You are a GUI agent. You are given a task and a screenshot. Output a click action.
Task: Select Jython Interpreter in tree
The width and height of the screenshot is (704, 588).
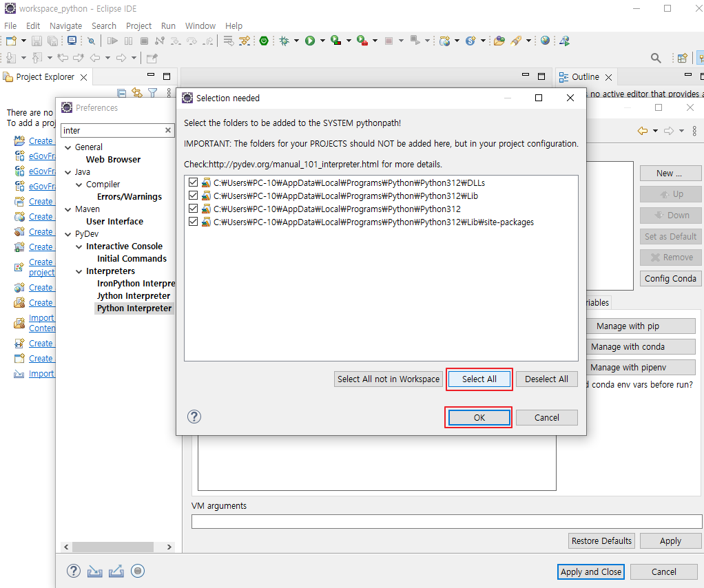[x=134, y=296]
